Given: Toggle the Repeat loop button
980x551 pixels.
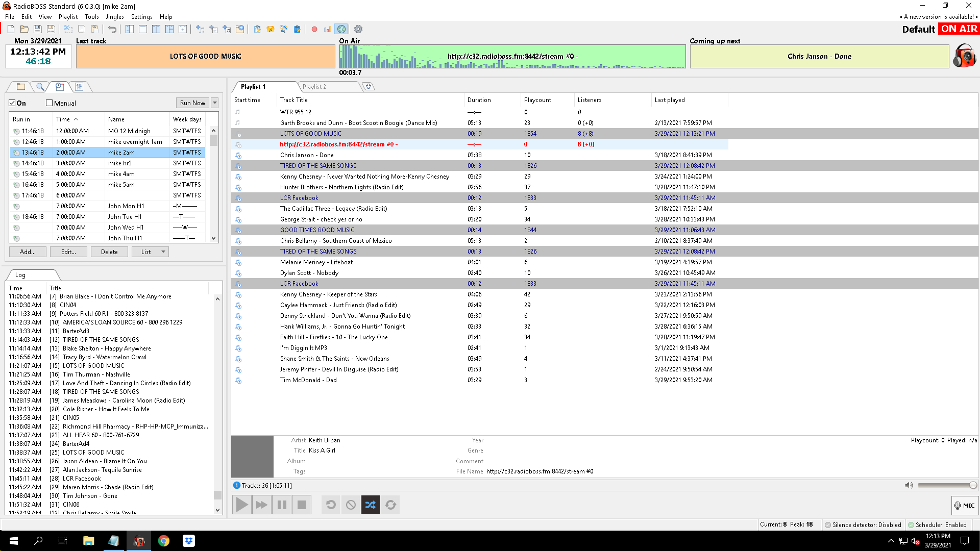Looking at the screenshot, I should tap(390, 505).
